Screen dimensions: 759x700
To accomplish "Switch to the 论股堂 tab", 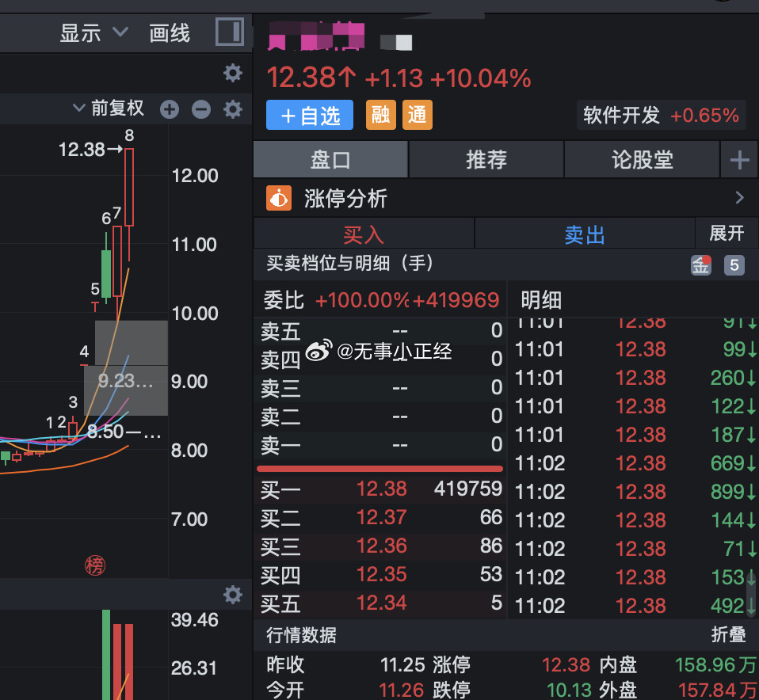I will click(x=643, y=160).
